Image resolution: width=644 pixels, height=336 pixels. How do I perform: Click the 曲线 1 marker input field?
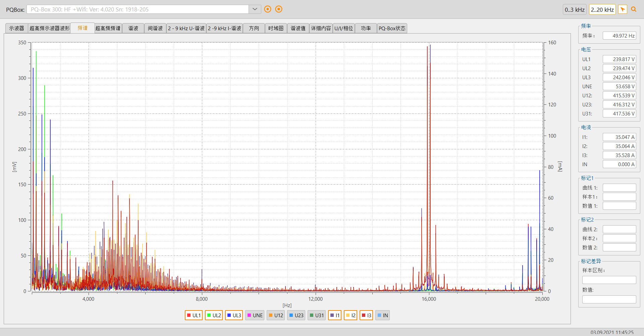point(619,188)
